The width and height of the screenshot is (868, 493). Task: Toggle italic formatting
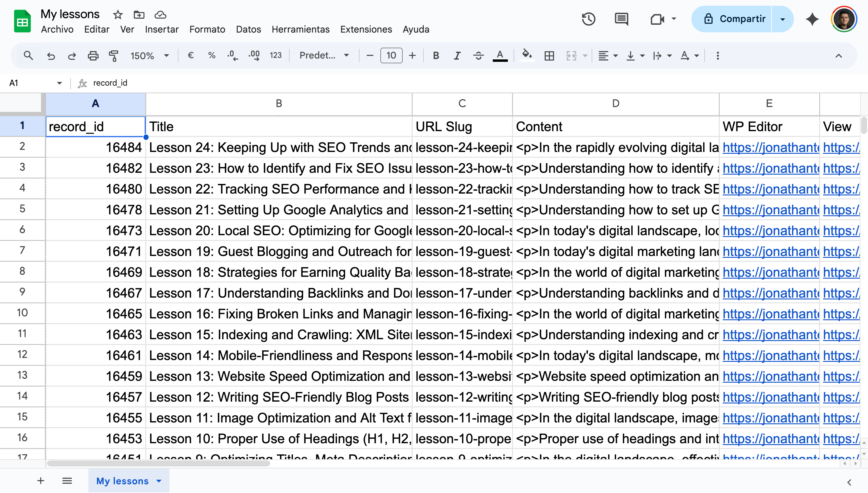tap(457, 55)
